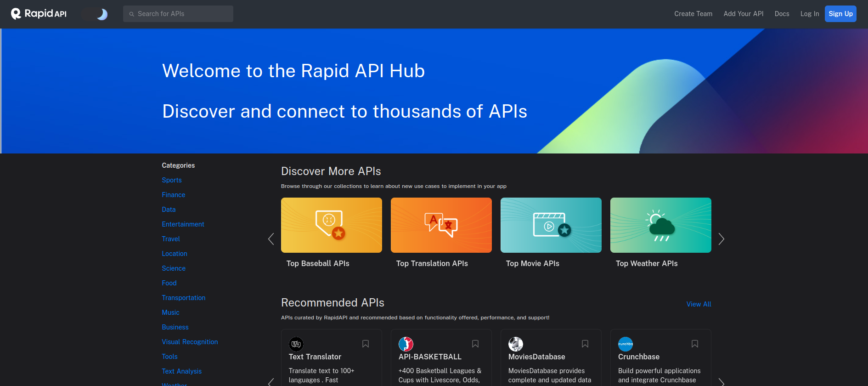This screenshot has height=386, width=868.
Task: Click Top Baseball APIs title text
Action: [x=318, y=263]
